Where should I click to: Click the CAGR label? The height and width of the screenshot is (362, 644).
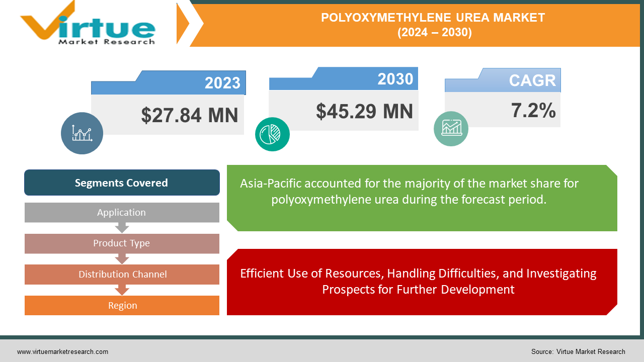pos(532,80)
